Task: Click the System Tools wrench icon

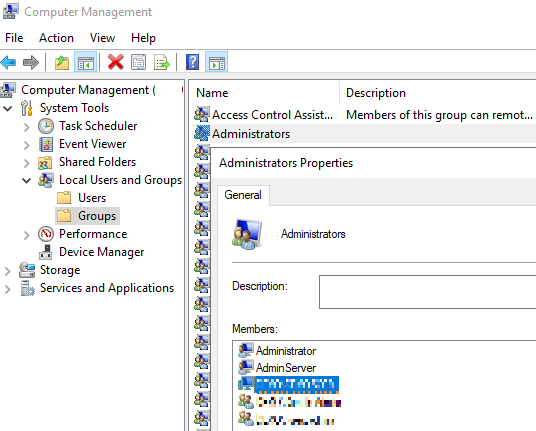Action: click(x=27, y=108)
